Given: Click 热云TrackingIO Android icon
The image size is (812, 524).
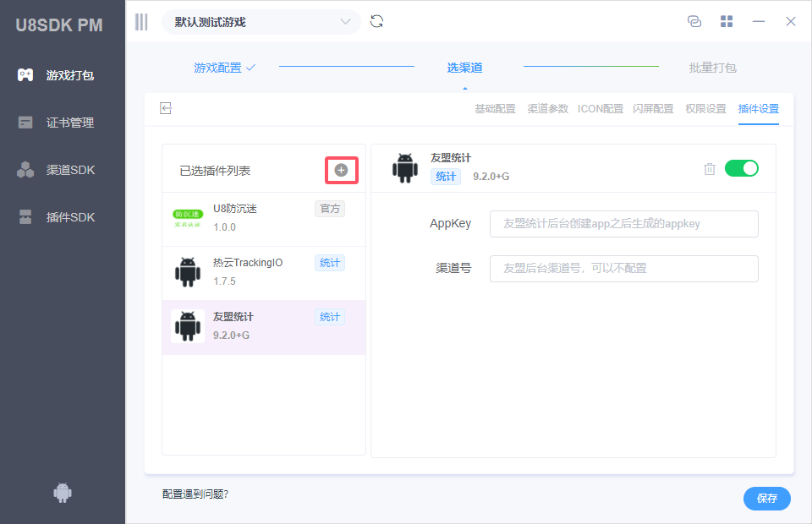Looking at the screenshot, I should pos(188,272).
